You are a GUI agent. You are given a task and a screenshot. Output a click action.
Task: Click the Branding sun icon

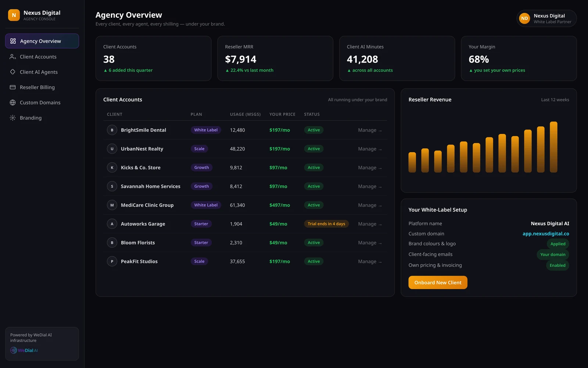12,118
